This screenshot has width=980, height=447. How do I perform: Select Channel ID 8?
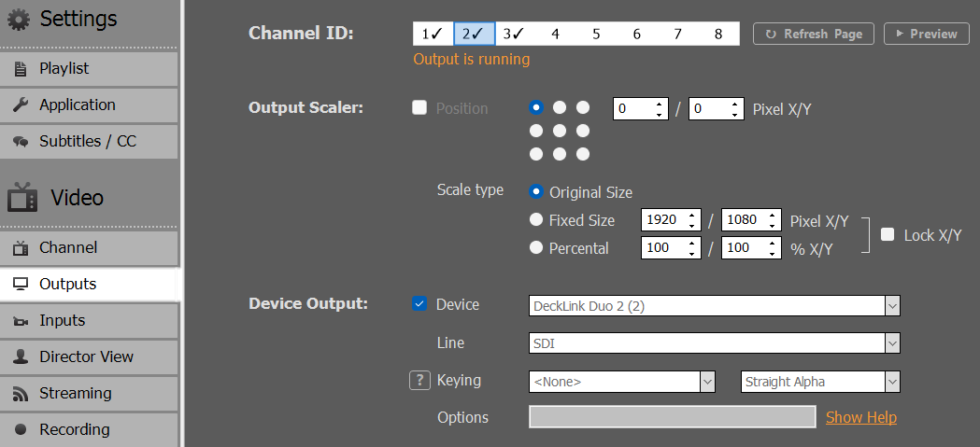718,34
